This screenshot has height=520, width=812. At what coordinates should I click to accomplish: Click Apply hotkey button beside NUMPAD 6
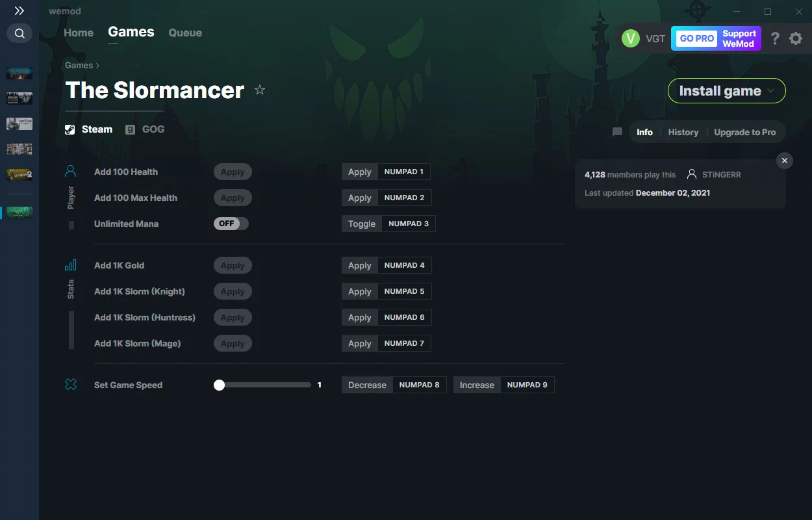360,317
